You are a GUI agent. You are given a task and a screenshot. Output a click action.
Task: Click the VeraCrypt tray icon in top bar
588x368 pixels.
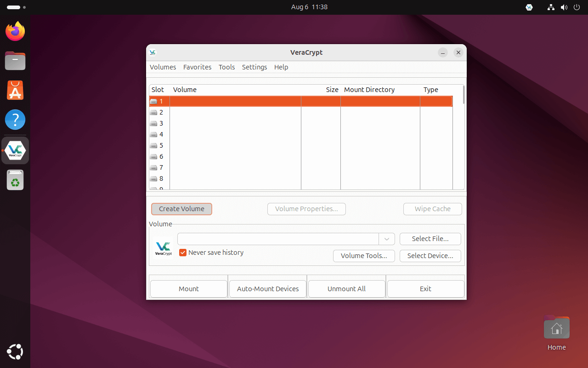point(529,7)
